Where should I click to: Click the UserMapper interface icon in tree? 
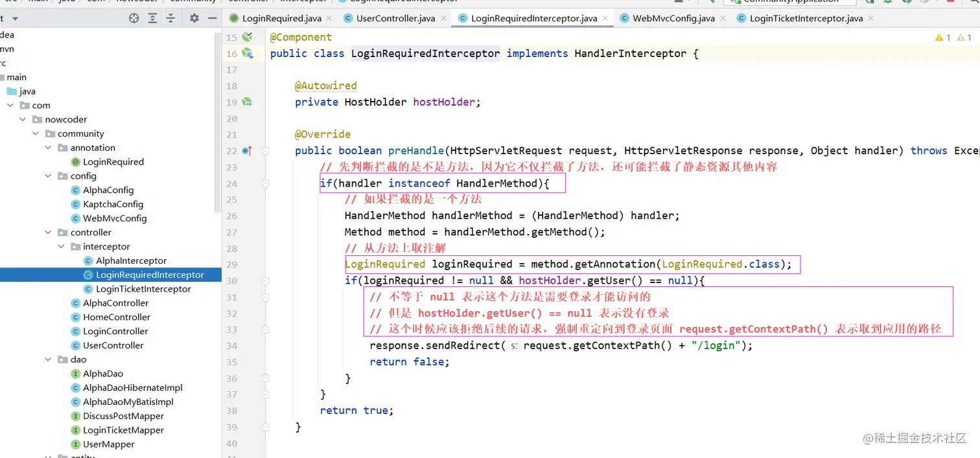76,444
